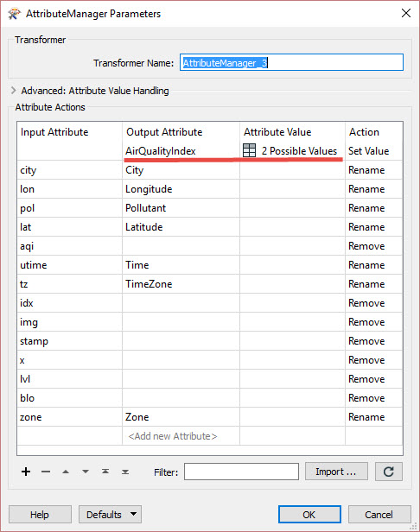The height and width of the screenshot is (532, 420).
Task: Select the stamp input attribute cell
Action: tap(70, 340)
